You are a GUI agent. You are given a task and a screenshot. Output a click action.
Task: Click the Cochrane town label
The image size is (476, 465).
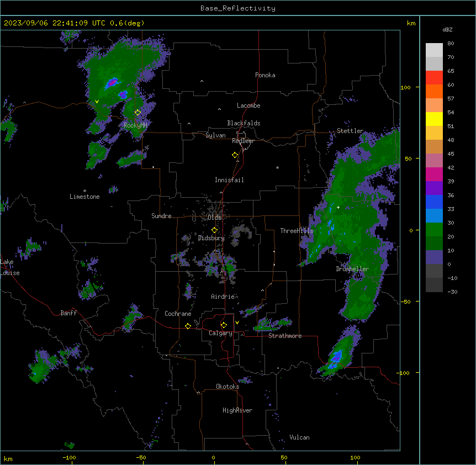click(178, 314)
